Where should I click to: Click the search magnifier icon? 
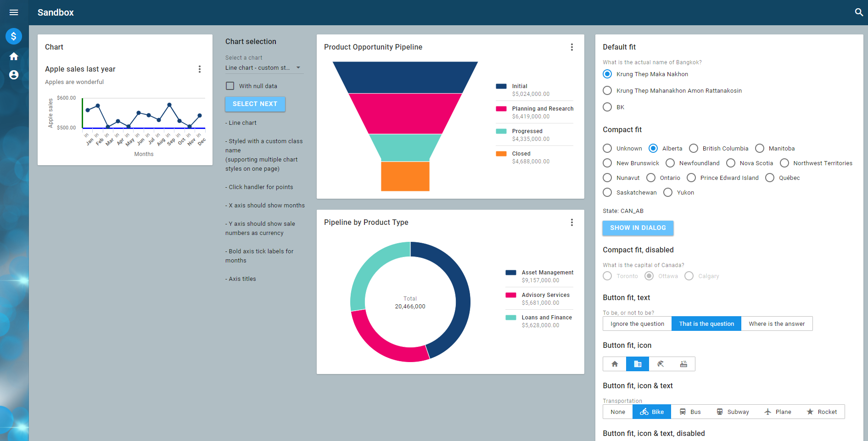coord(859,12)
